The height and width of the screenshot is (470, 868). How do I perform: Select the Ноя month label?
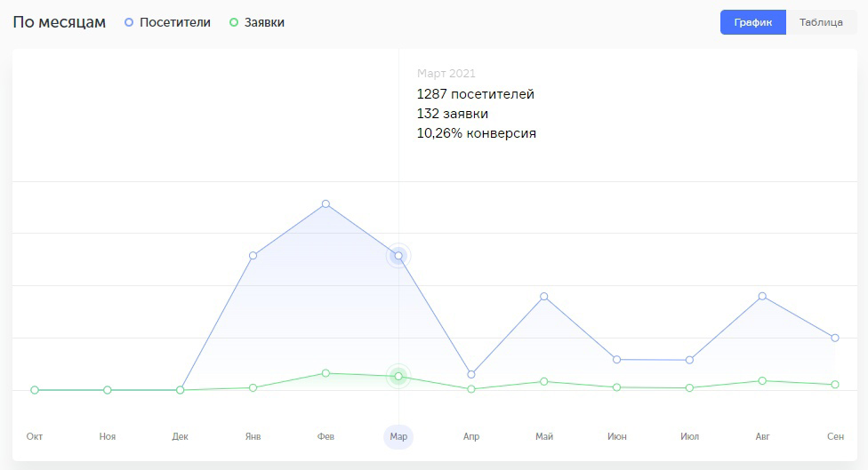coord(108,436)
